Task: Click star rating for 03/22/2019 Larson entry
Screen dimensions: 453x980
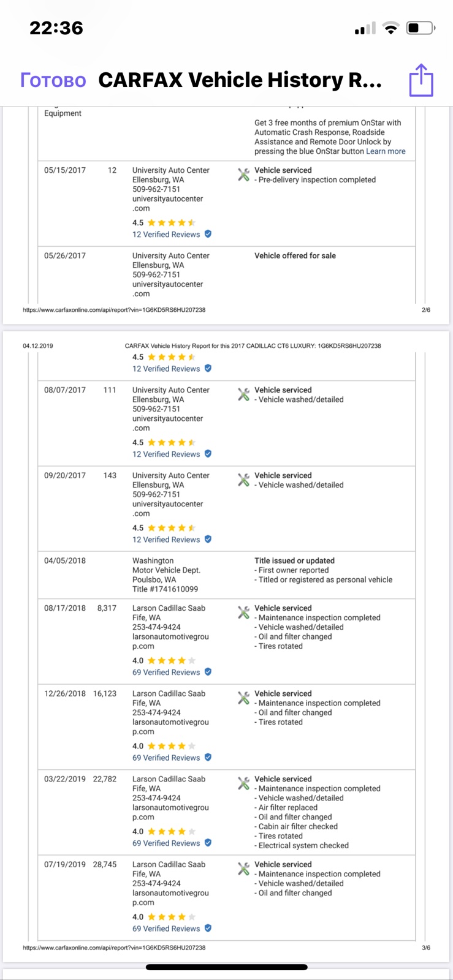Action: coord(172,832)
